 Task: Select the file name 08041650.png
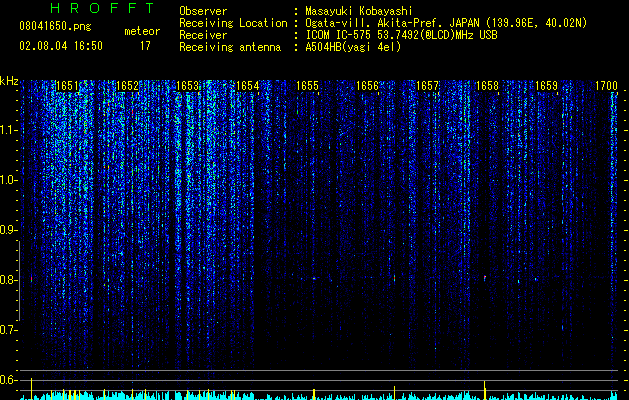pos(55,27)
